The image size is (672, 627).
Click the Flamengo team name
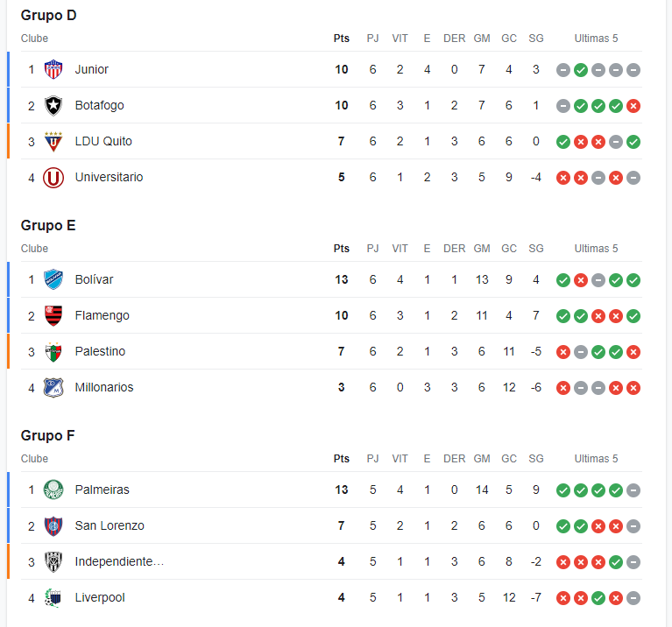[102, 315]
